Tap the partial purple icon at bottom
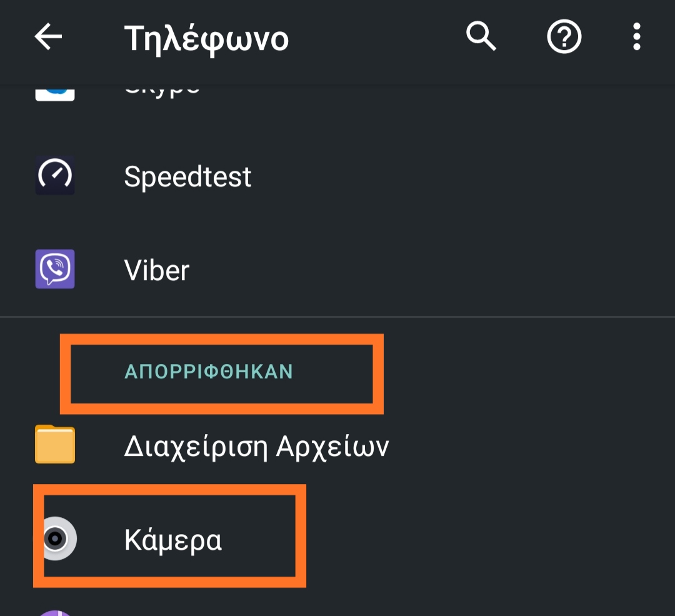Viewport: 675px width, 616px height. coord(55,612)
